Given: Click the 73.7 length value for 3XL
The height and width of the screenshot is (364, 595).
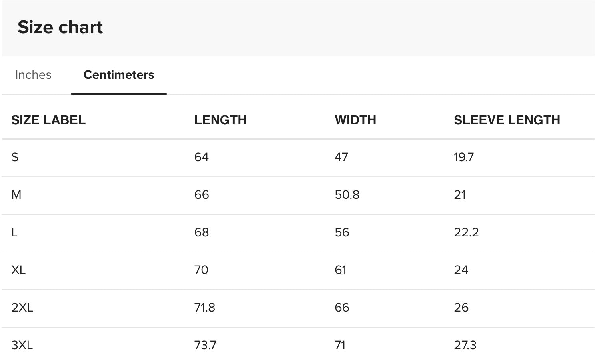Looking at the screenshot, I should [205, 345].
